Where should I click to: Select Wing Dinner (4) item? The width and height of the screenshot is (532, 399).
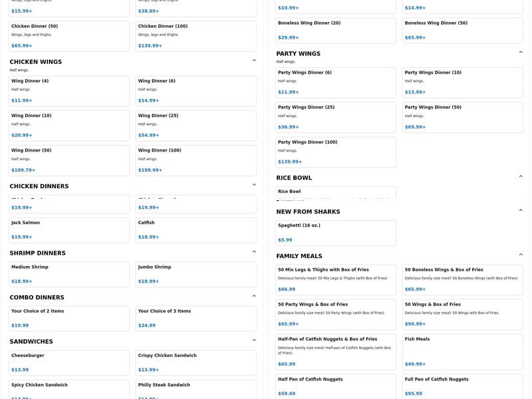coord(69,90)
